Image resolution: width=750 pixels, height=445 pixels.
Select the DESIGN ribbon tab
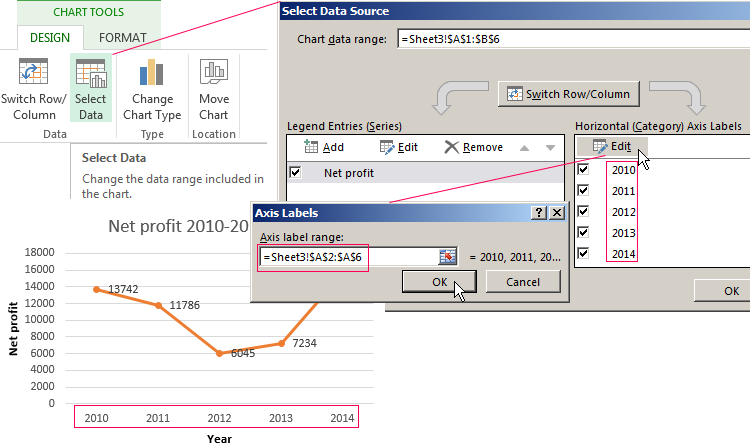pyautogui.click(x=50, y=38)
